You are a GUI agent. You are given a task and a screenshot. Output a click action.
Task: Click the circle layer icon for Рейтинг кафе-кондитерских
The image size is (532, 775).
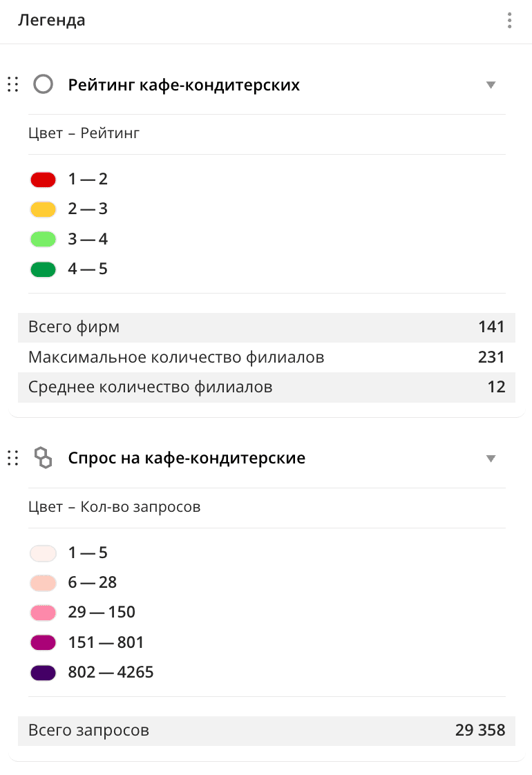(x=43, y=84)
